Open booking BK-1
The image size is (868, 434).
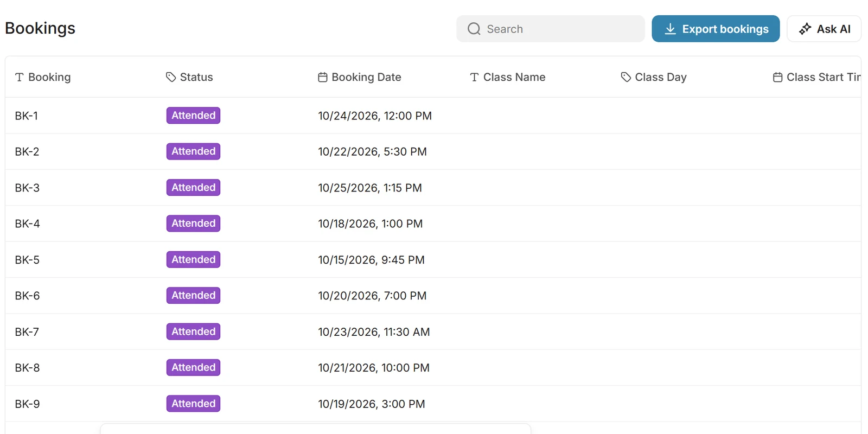coord(27,116)
